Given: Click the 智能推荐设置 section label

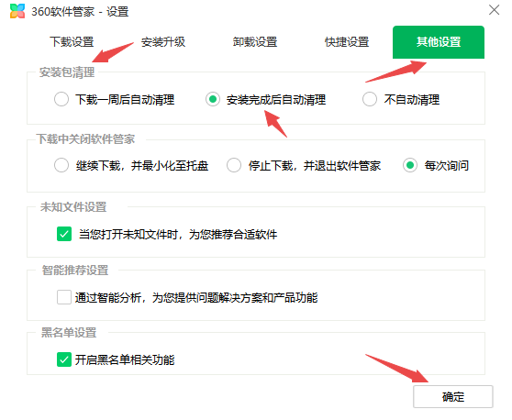Looking at the screenshot, I should point(75,271).
